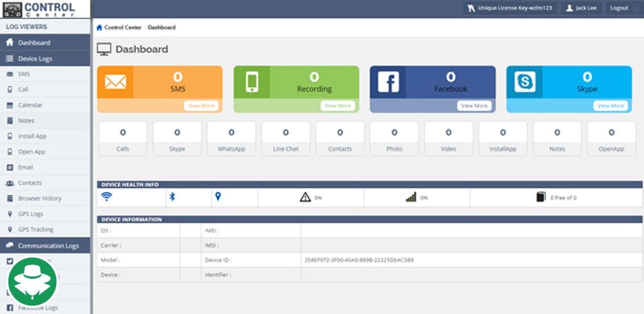Open the Jack Lee user menu
The width and height of the screenshot is (644, 314).
coord(581,8)
